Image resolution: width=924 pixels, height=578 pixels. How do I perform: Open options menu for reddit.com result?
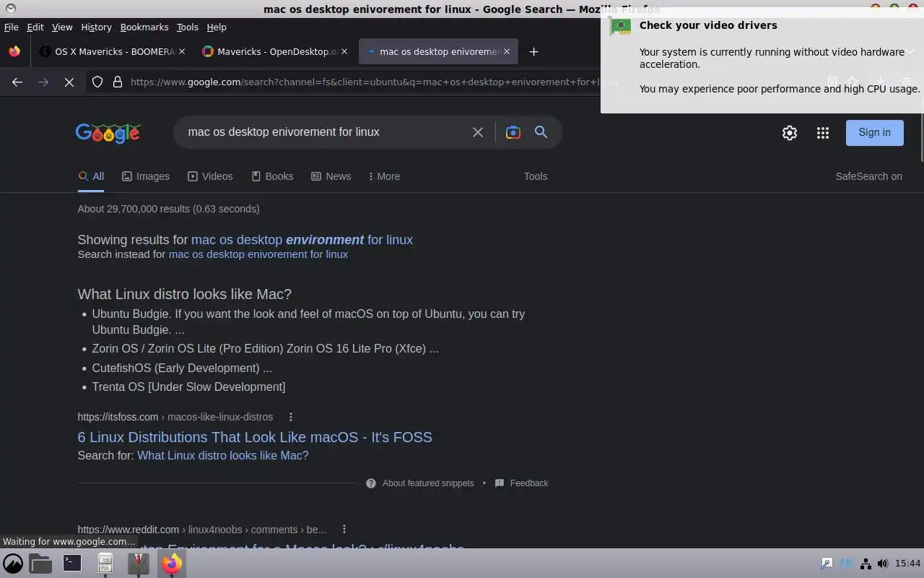[x=344, y=530]
